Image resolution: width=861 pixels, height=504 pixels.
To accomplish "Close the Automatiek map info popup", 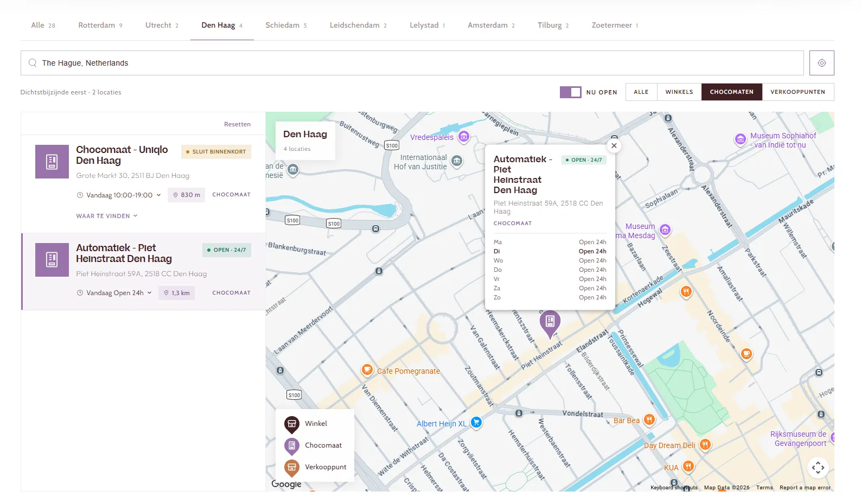I will point(614,145).
